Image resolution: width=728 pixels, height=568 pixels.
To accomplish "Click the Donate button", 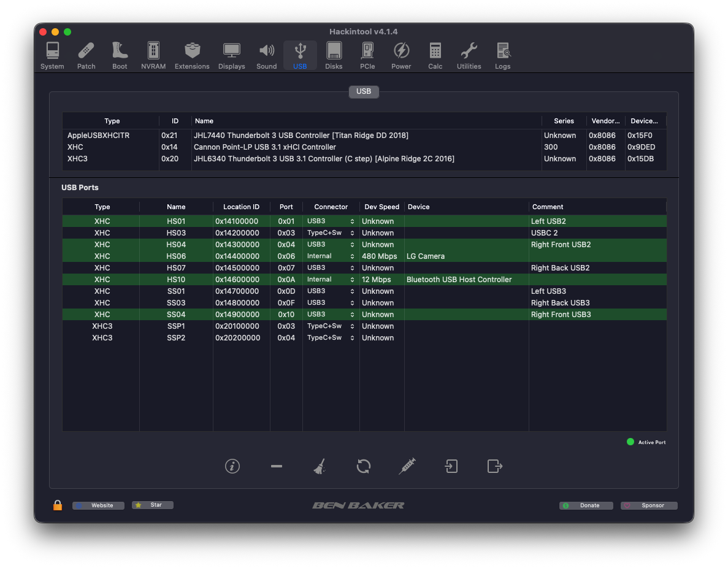I will 586,505.
